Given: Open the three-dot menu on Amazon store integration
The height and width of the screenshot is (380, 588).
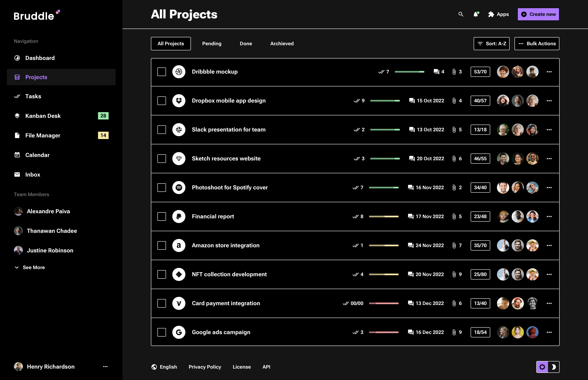Looking at the screenshot, I should tap(549, 245).
